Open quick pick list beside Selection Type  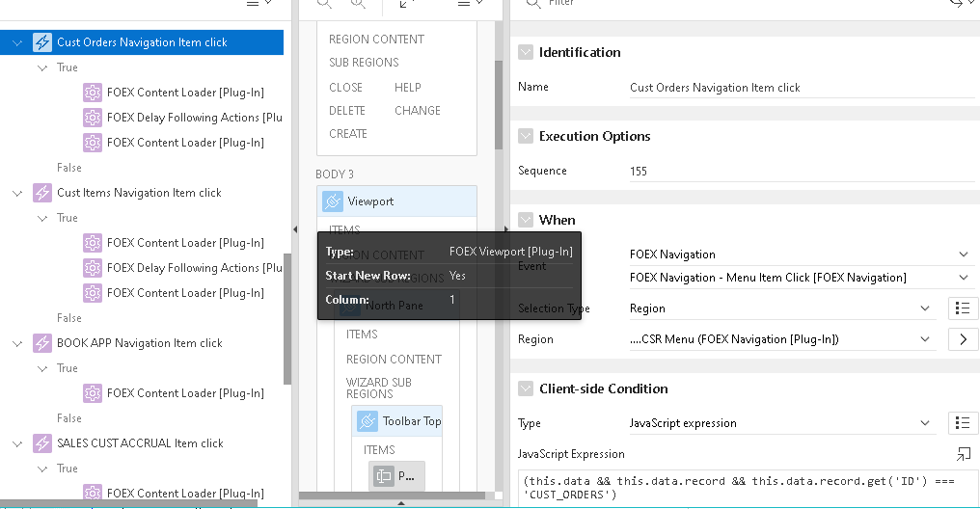[x=964, y=308]
